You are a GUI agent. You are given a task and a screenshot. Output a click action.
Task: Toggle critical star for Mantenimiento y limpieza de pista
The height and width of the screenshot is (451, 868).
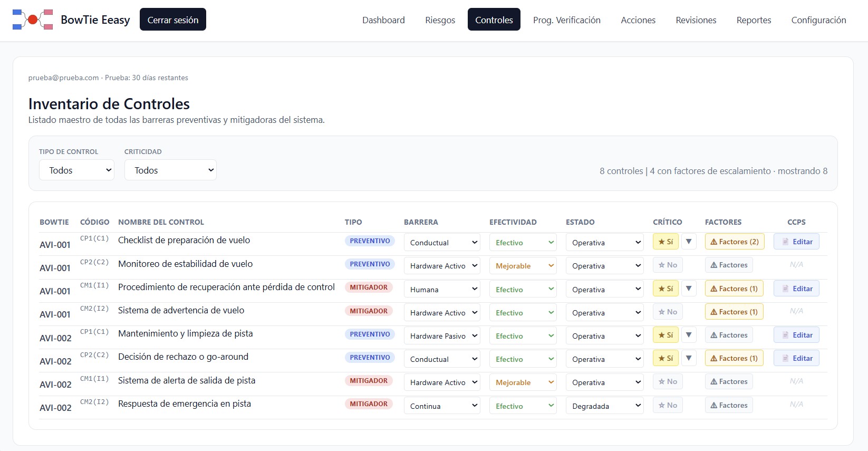click(666, 335)
